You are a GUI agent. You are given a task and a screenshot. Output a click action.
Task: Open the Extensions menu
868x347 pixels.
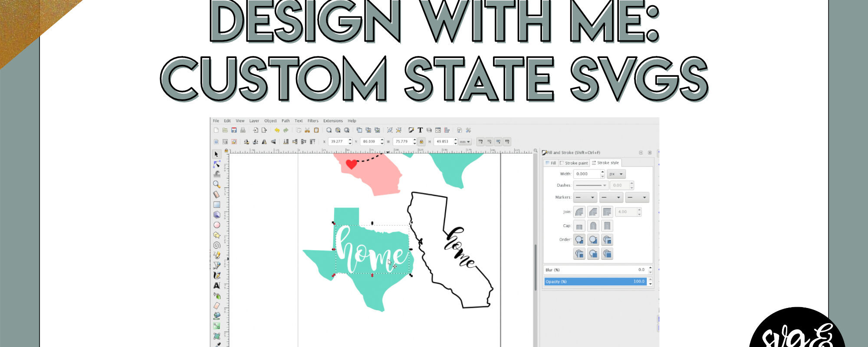pos(333,121)
